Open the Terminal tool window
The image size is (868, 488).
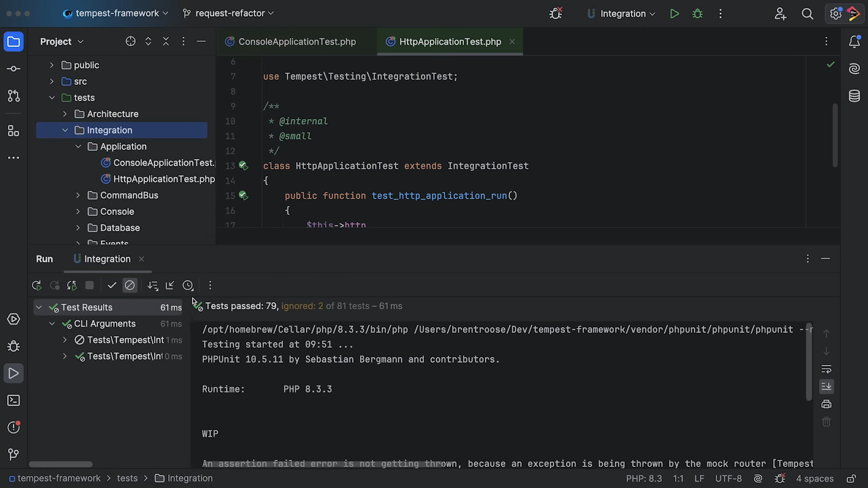pyautogui.click(x=14, y=401)
